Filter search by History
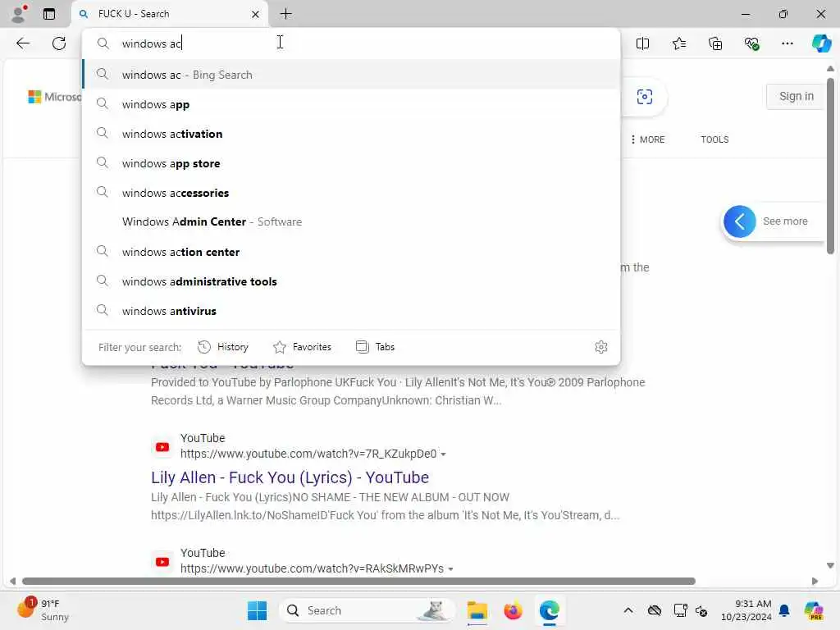 (x=223, y=347)
